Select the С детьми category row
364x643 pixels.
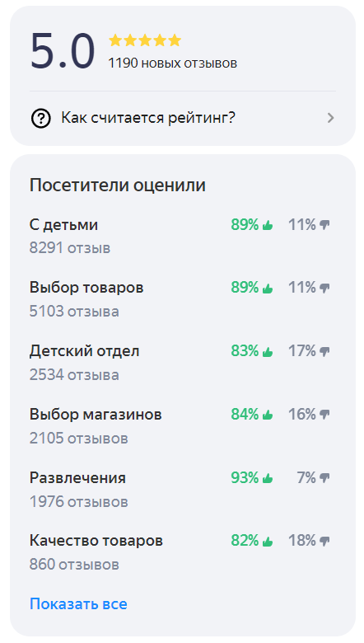point(180,237)
